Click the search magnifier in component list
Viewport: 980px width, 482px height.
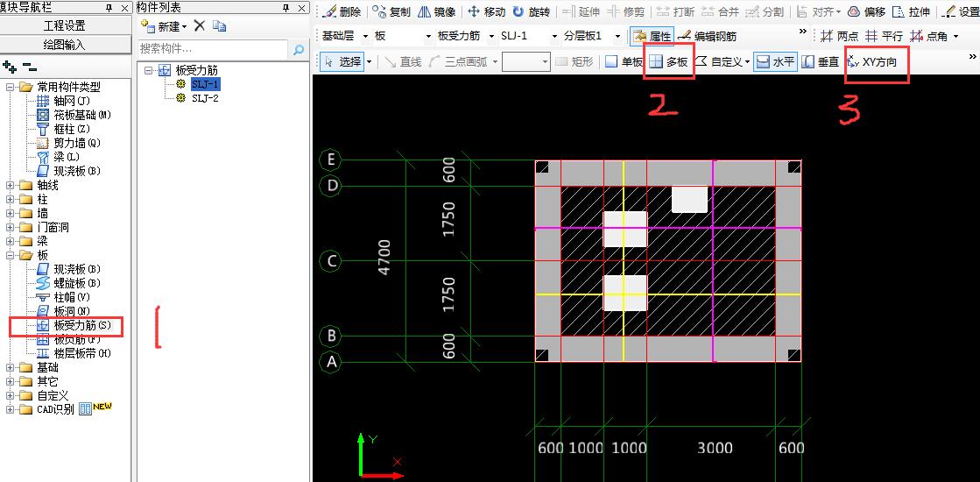tap(298, 51)
